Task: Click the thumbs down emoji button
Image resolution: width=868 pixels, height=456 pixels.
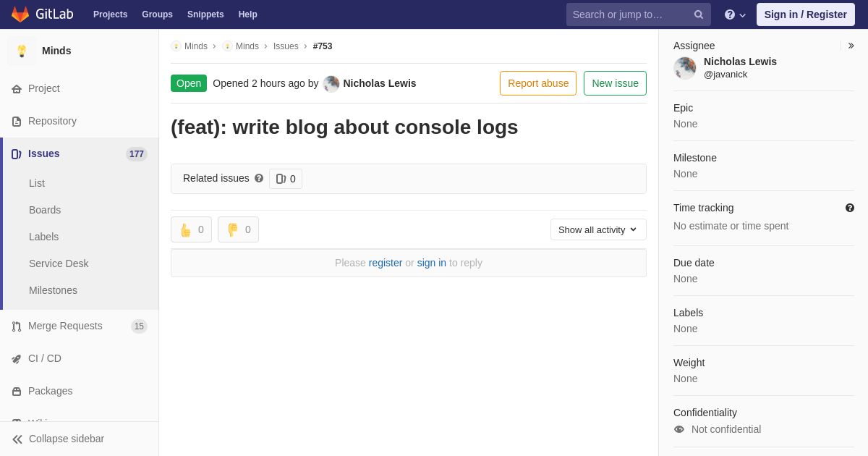Action: click(238, 229)
